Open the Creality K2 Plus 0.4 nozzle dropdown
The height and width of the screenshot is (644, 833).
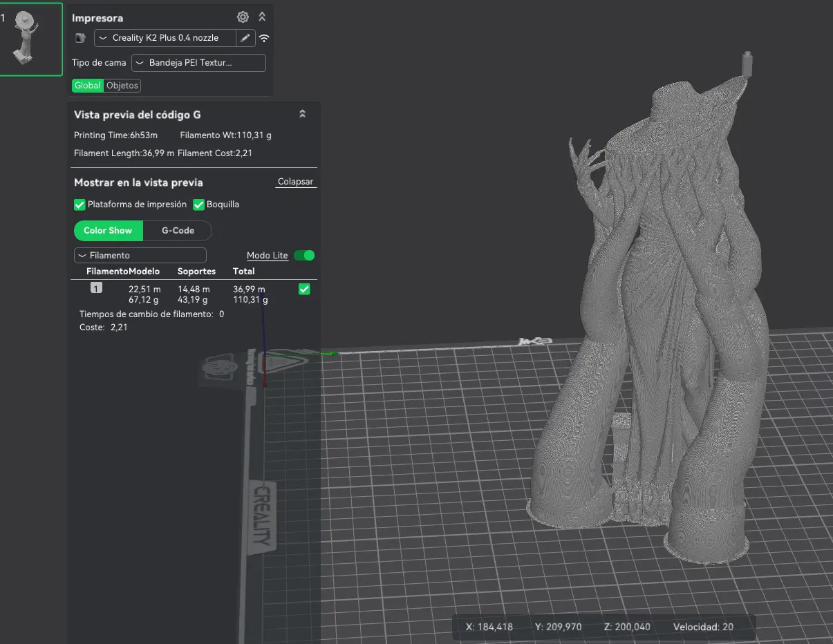point(165,38)
